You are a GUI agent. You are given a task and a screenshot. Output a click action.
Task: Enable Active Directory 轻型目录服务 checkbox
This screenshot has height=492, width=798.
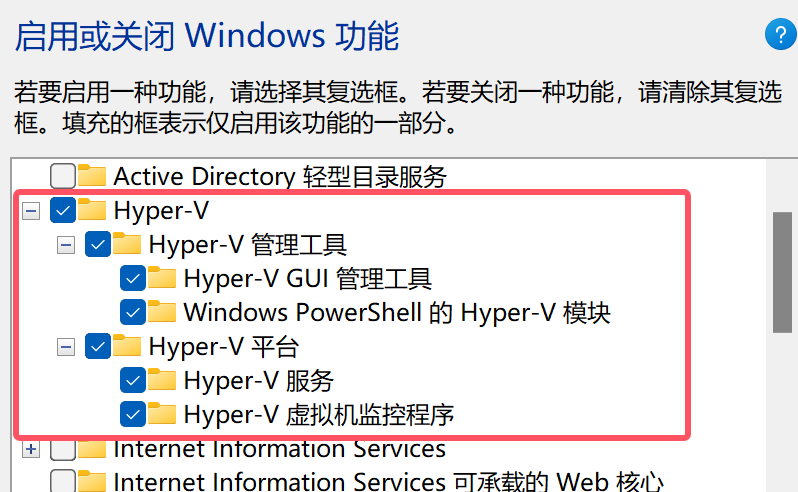[62, 177]
